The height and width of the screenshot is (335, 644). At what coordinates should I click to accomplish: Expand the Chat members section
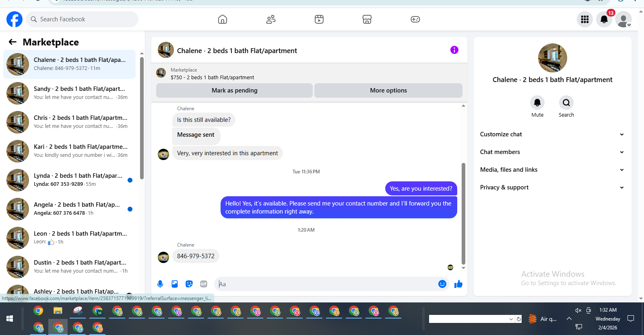[x=552, y=152]
